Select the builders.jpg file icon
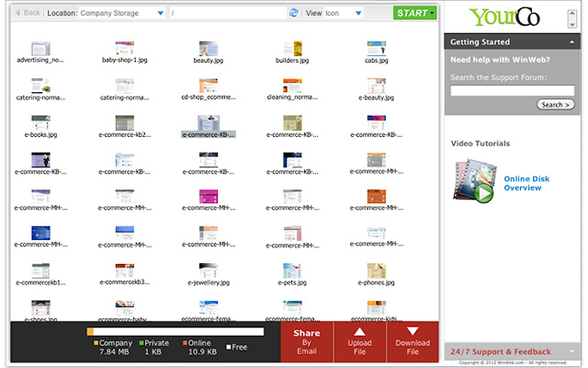The width and height of the screenshot is (588, 368). (292, 49)
